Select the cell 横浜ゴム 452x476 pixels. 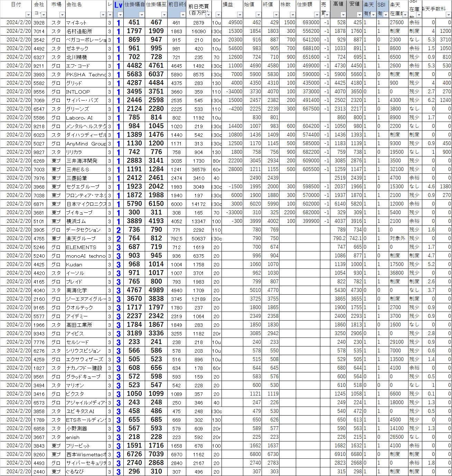[86, 221]
